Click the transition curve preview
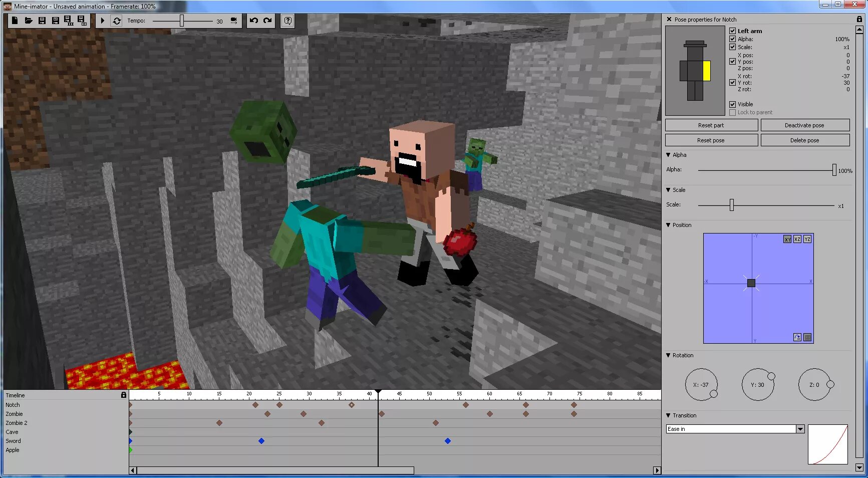The width and height of the screenshot is (868, 478). [828, 444]
